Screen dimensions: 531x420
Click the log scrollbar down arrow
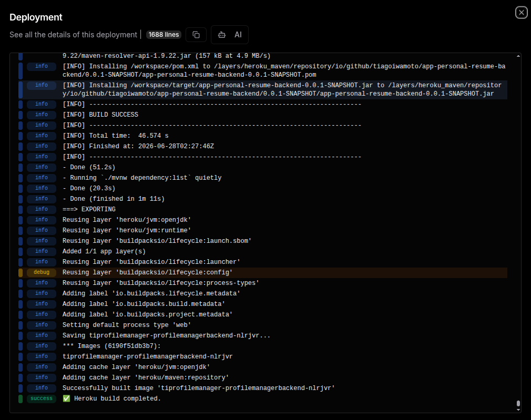tap(518, 410)
